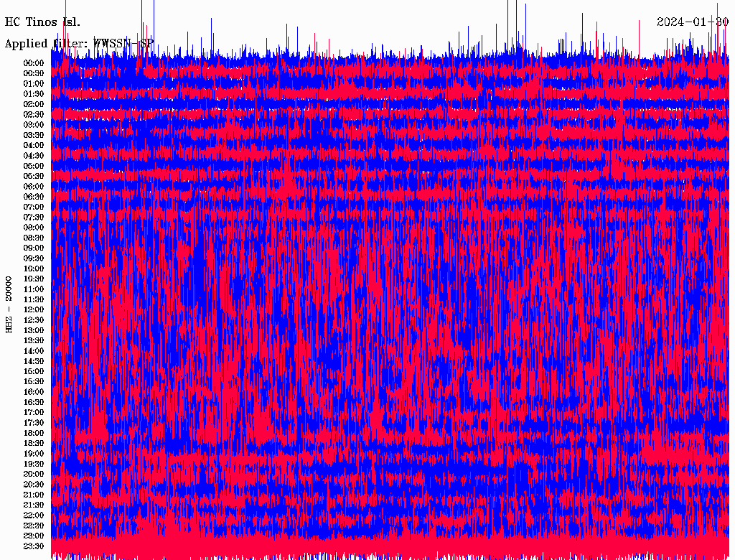Click the 20:30 time label
Image resolution: width=735 pixels, height=560 pixels.
34,485
